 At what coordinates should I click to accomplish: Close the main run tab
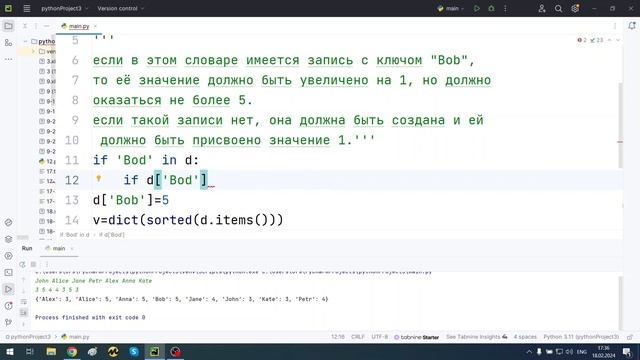[72, 248]
